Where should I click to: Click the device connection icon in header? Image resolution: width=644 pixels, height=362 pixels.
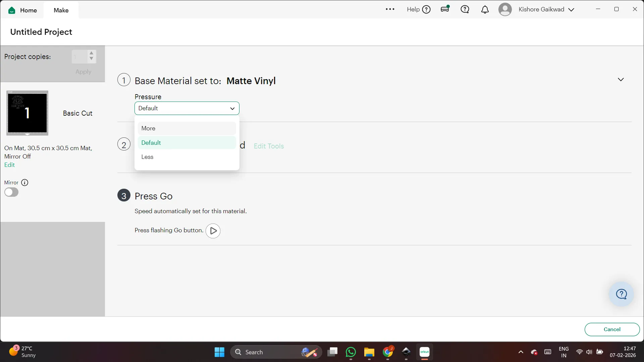pyautogui.click(x=445, y=9)
